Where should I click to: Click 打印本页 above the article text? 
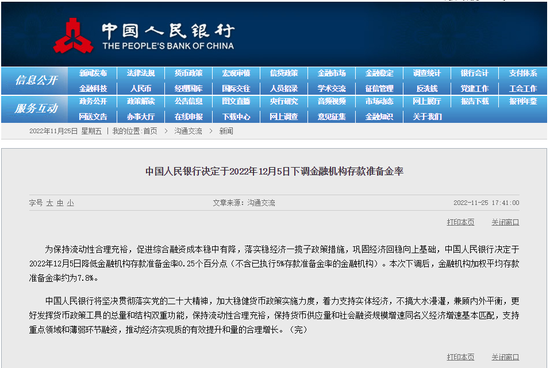click(461, 222)
